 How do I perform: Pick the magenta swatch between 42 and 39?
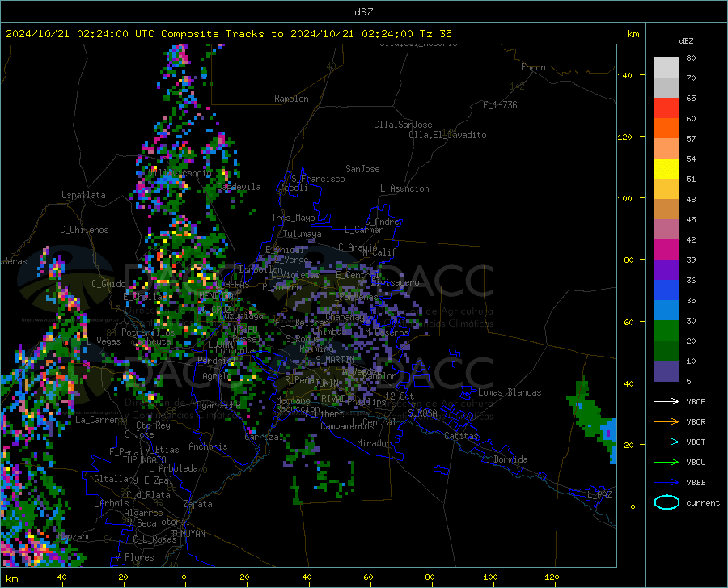pos(667,250)
